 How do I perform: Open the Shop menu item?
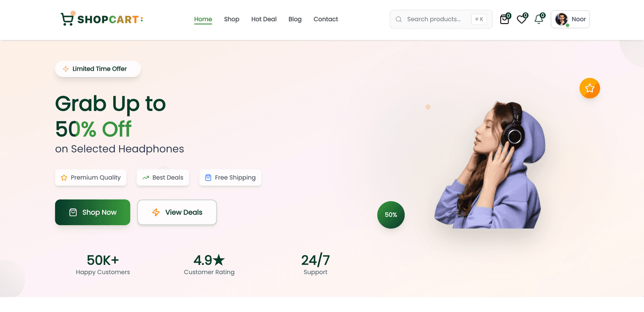pos(232,19)
